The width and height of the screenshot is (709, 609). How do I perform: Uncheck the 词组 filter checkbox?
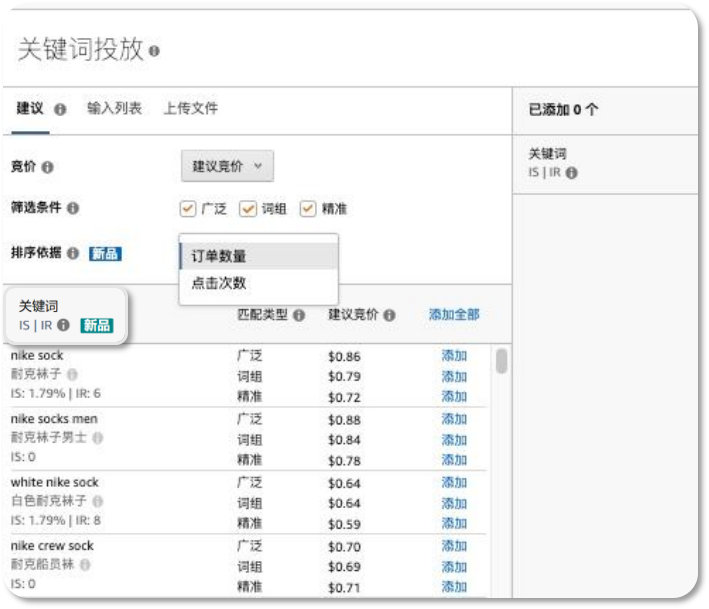point(248,209)
